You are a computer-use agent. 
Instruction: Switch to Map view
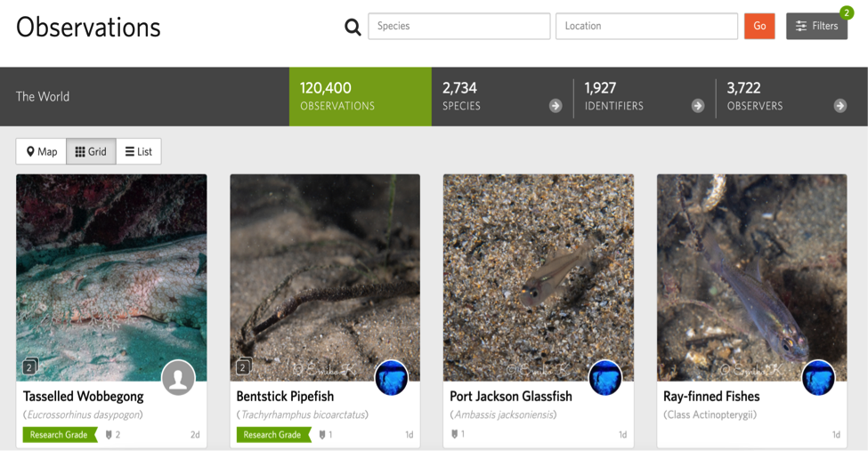pyautogui.click(x=42, y=151)
